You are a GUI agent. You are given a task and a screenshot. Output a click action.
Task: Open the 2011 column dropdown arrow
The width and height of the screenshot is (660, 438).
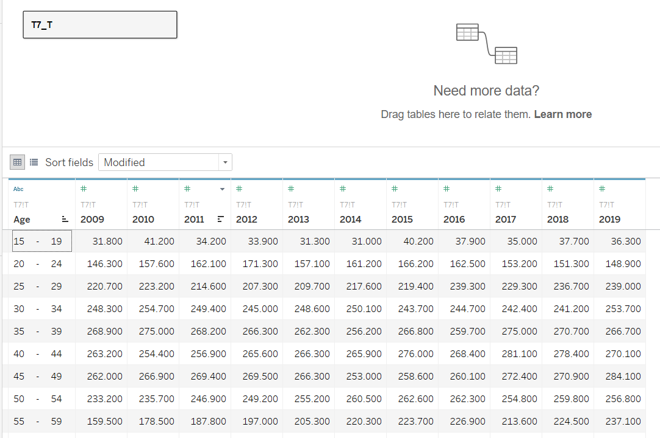click(x=222, y=189)
